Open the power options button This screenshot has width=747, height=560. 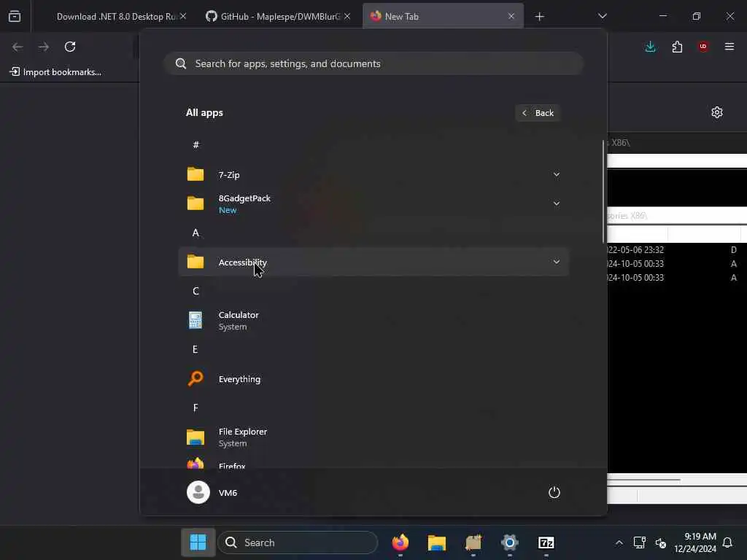pyautogui.click(x=554, y=492)
